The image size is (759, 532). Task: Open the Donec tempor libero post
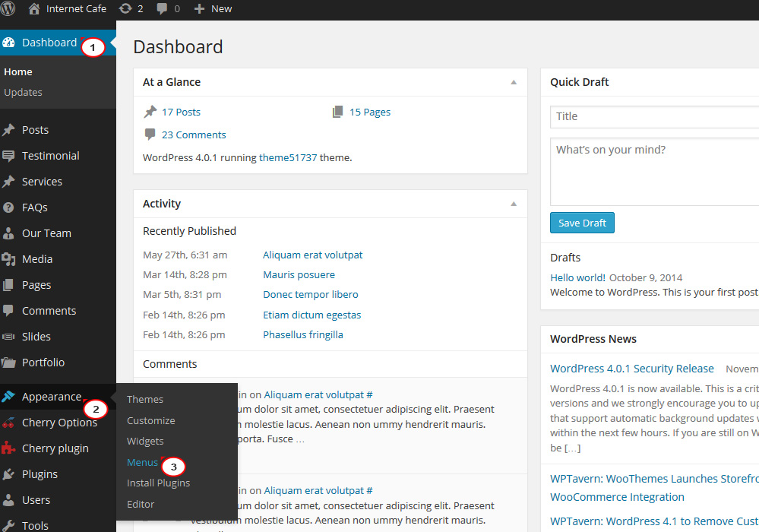point(310,294)
